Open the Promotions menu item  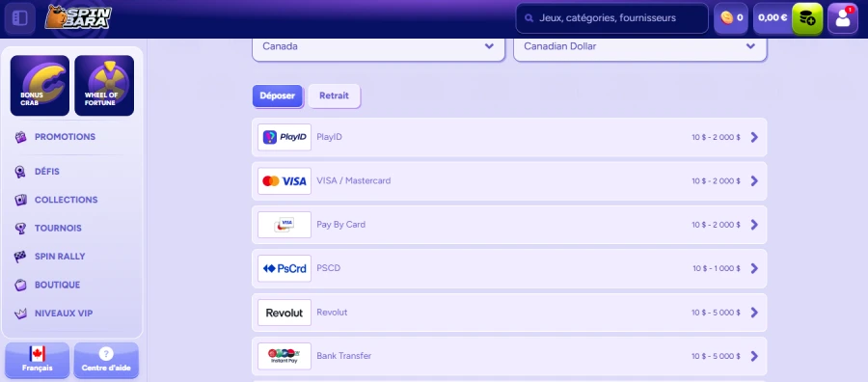[65, 137]
